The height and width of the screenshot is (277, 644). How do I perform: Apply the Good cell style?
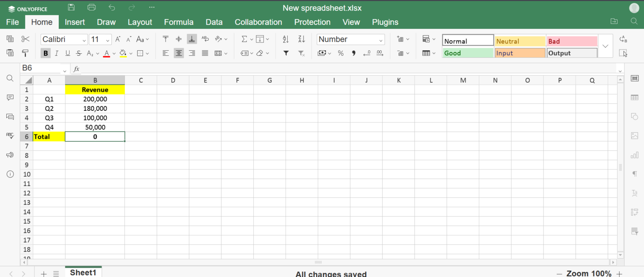point(468,53)
